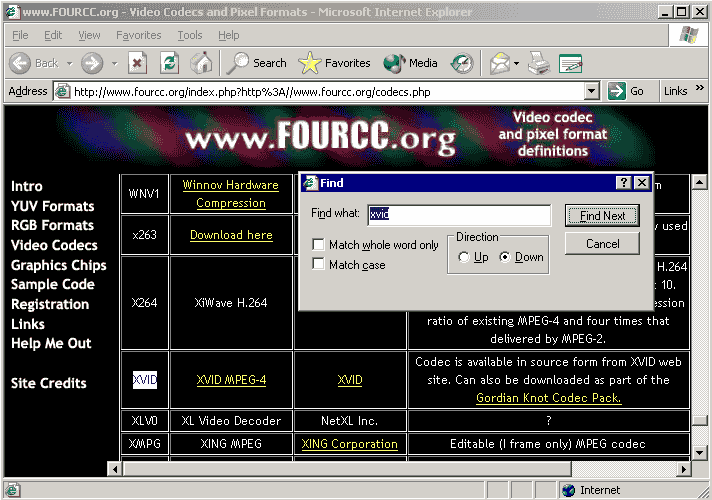Open the Forward button history dropdown arrow
This screenshot has width=712, height=500.
tap(114, 64)
